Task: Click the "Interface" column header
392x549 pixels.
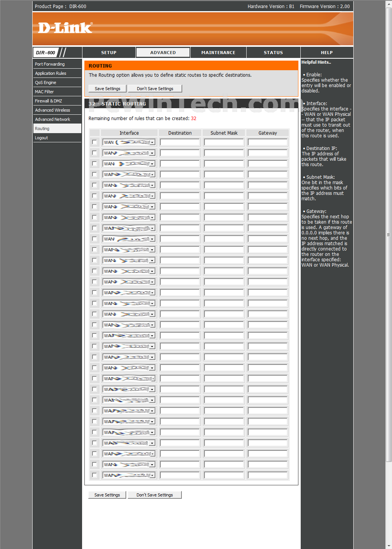Action: pyautogui.click(x=129, y=133)
